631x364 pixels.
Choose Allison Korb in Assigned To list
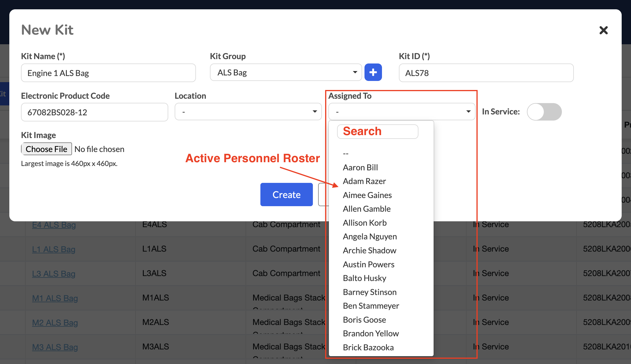(x=381, y=223)
